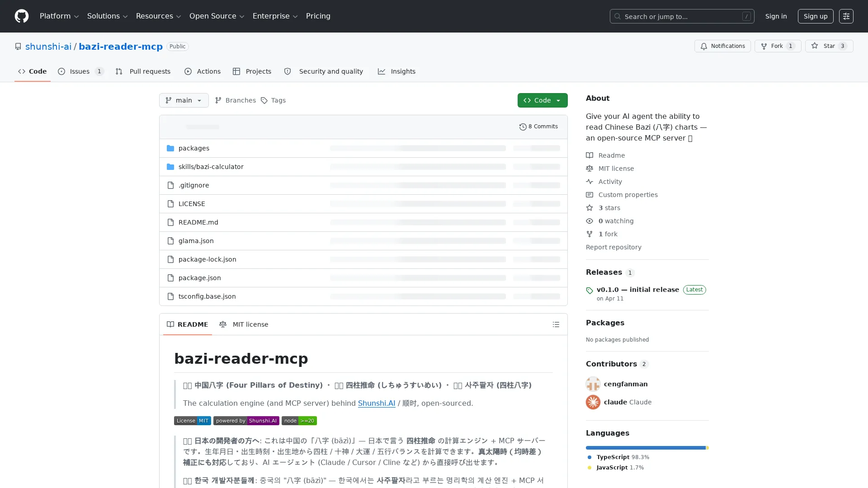The image size is (868, 488).
Task: Open the Tags link
Action: click(x=273, y=100)
